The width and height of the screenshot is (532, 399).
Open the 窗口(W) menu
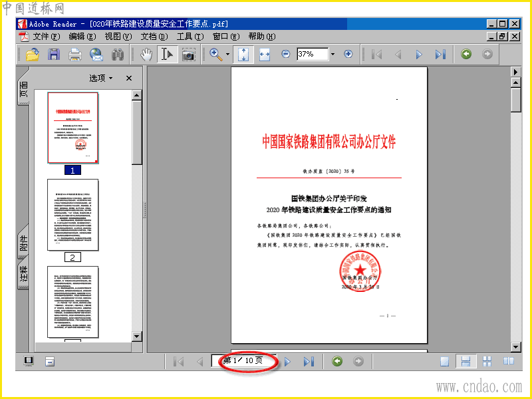[226, 37]
